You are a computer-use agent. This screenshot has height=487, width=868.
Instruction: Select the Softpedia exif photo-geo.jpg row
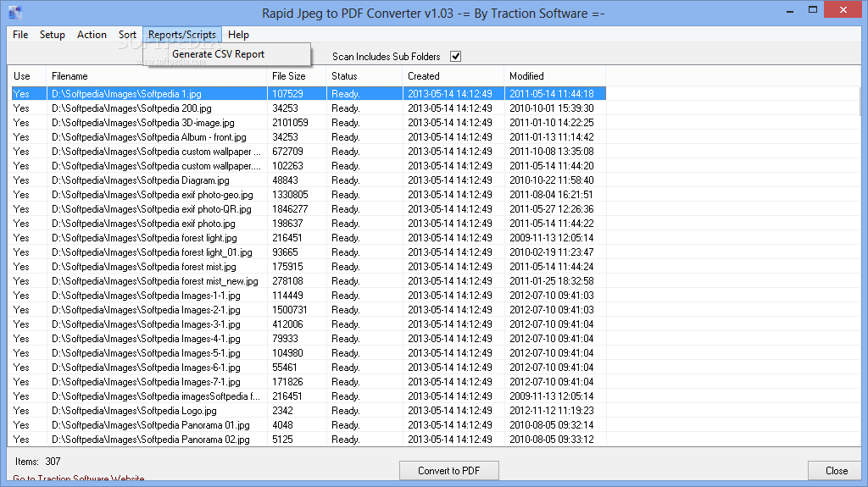[x=309, y=195]
